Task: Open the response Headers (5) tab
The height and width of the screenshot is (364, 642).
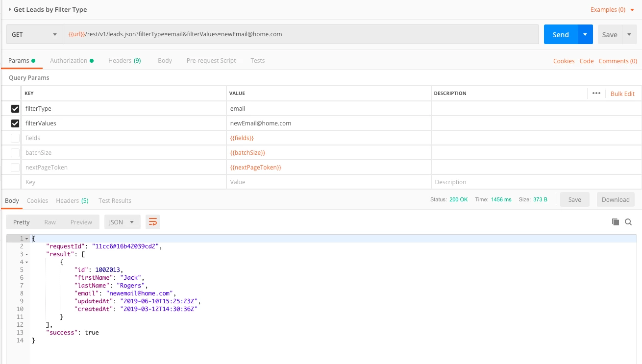Action: click(72, 200)
